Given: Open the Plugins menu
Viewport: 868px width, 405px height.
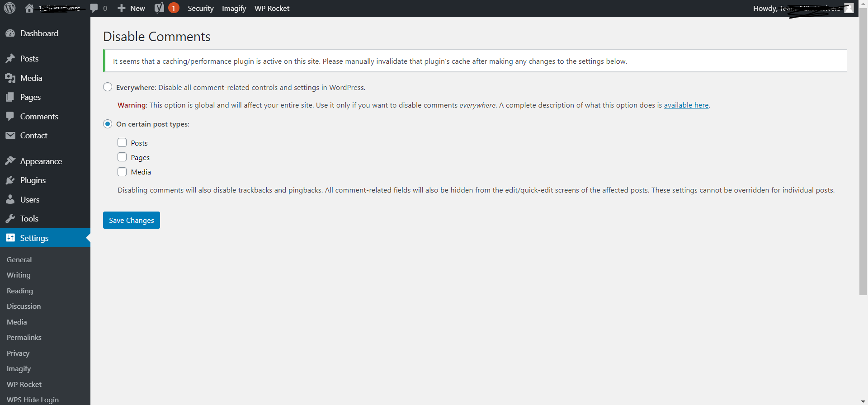Looking at the screenshot, I should pyautogui.click(x=33, y=180).
